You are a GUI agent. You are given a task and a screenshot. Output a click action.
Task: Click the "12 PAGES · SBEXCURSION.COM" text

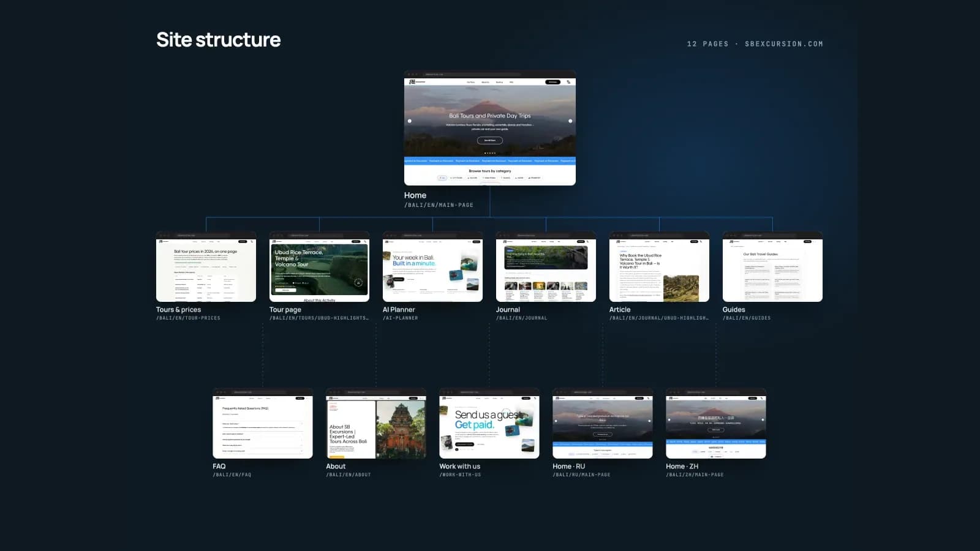coord(755,44)
